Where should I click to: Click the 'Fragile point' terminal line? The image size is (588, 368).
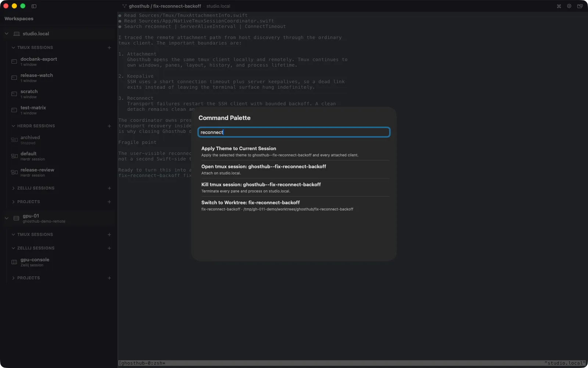137,142
